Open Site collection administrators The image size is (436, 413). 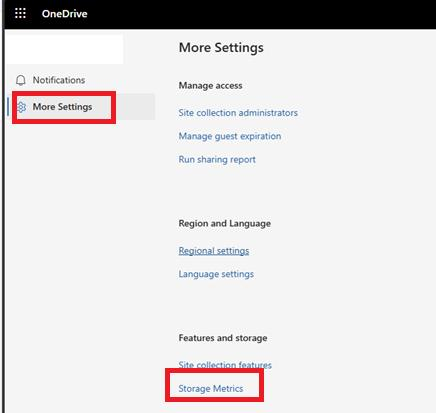tap(238, 113)
